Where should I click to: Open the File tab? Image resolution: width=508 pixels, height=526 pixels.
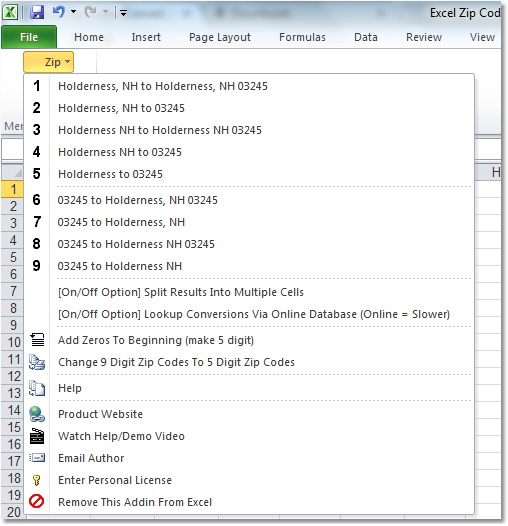29,37
